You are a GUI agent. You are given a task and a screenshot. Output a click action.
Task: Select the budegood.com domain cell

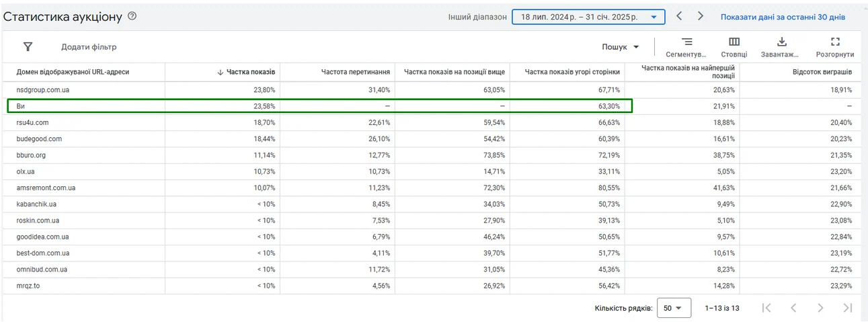pyautogui.click(x=39, y=138)
